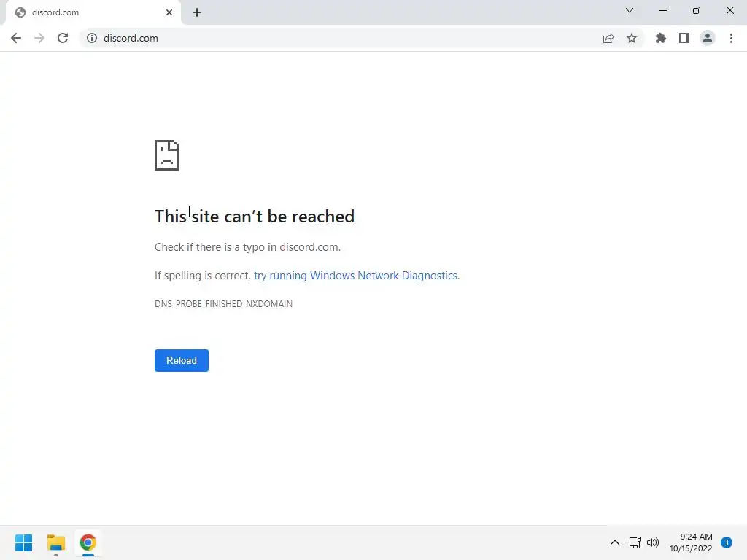This screenshot has height=560, width=747.
Task: Open a new tab with plus button
Action: [x=197, y=12]
